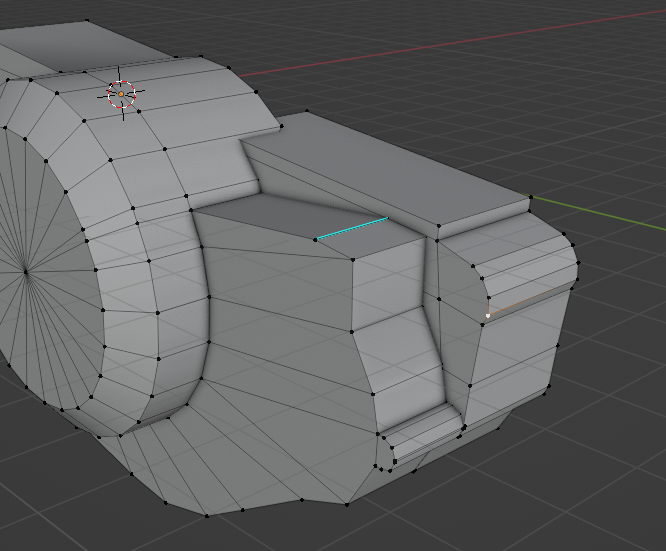Select the white active vertex on right side
The height and width of the screenshot is (551, 666).
(x=488, y=316)
